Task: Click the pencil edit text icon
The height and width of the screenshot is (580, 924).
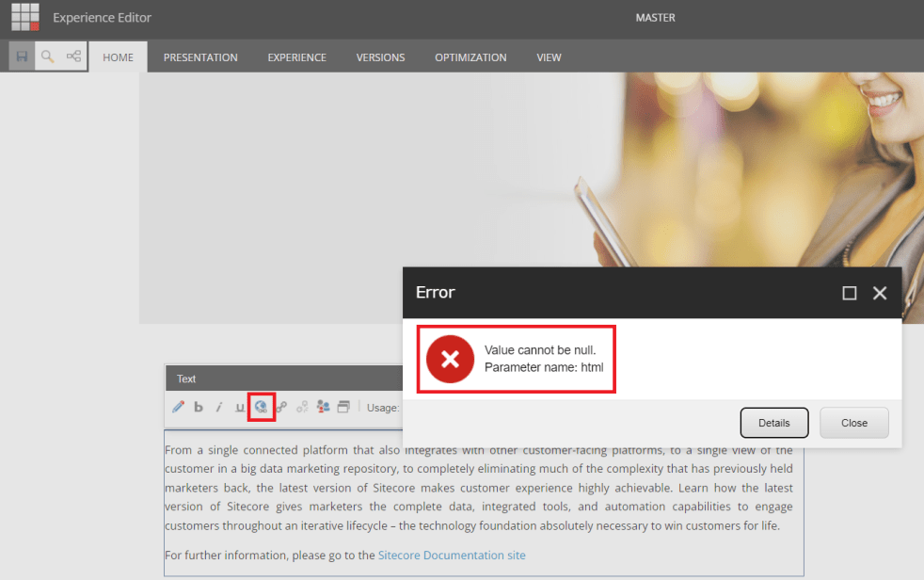Action: pos(178,407)
